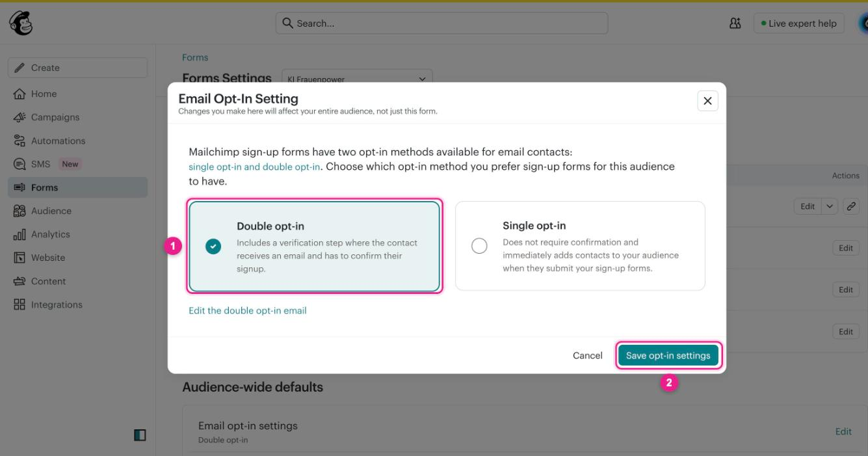Open Live expert help
This screenshot has width=868, height=456.
[798, 23]
